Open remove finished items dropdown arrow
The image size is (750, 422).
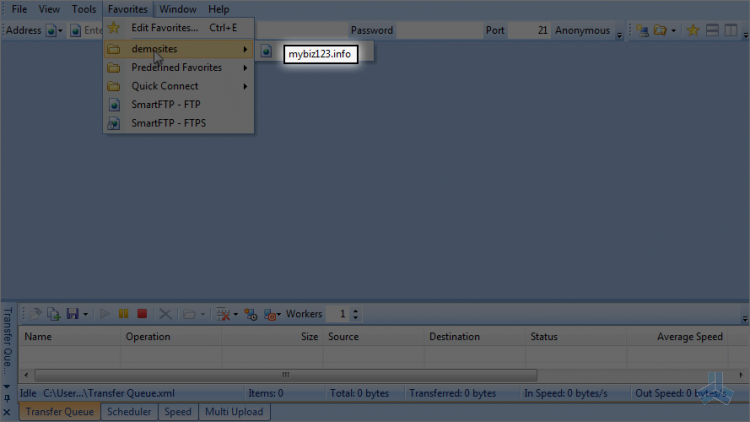pos(235,314)
